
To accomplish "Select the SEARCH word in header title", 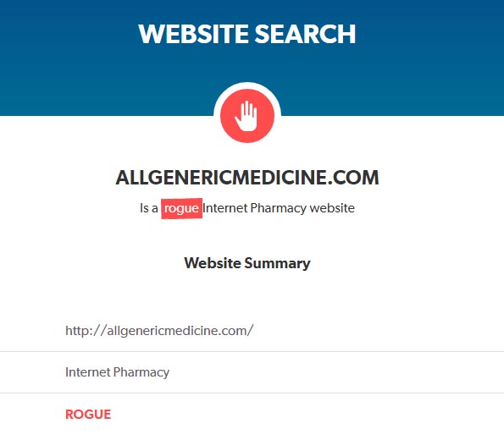I will (x=305, y=34).
